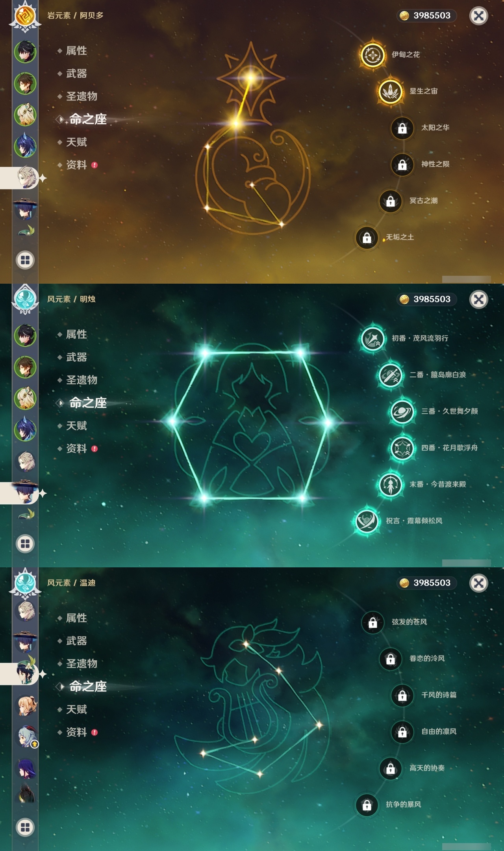504x851 pixels.
Task: Select 三番·久世舞夕颜 constellation icon
Action: (x=402, y=412)
